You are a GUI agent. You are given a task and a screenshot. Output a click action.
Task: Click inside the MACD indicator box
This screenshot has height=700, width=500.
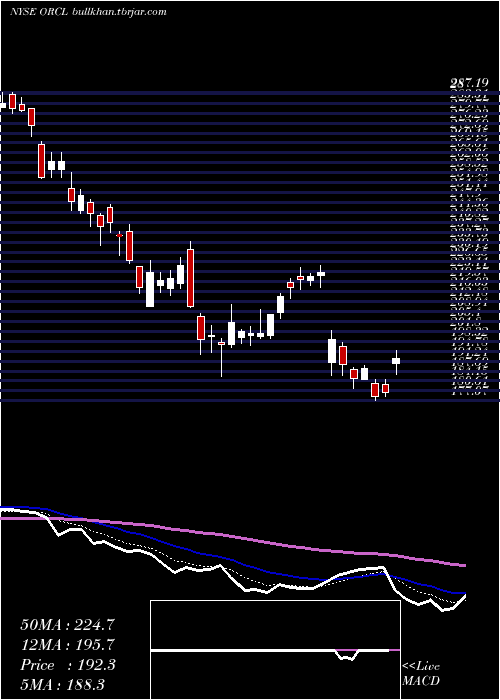(x=275, y=650)
